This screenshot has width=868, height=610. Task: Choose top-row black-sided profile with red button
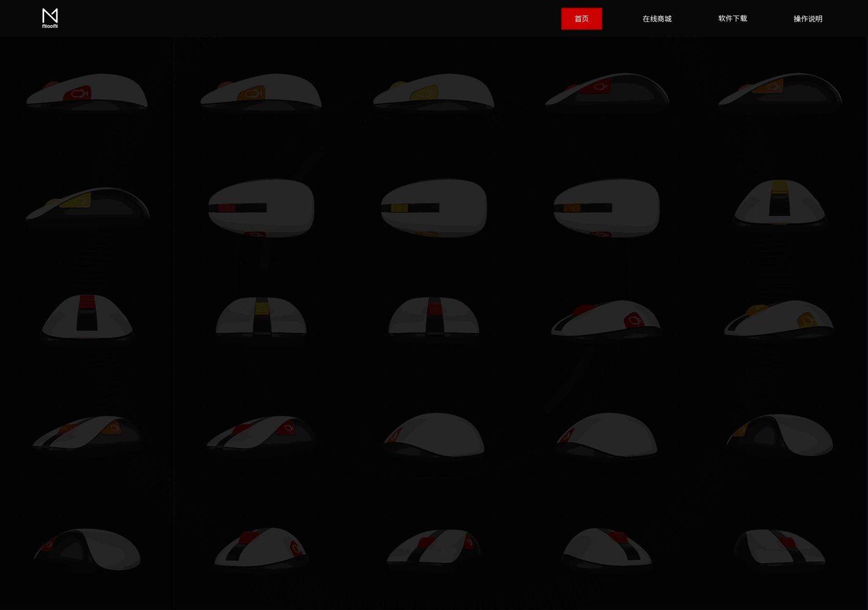(607, 92)
